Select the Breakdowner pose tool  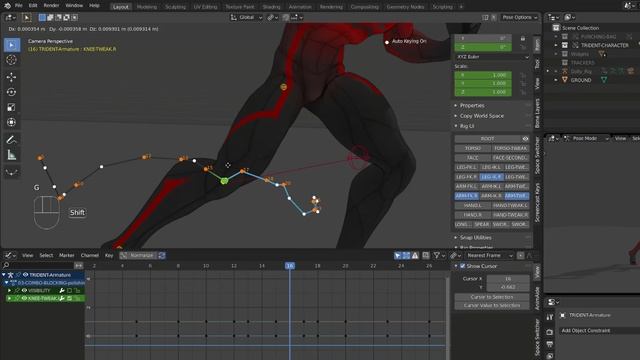point(11,173)
